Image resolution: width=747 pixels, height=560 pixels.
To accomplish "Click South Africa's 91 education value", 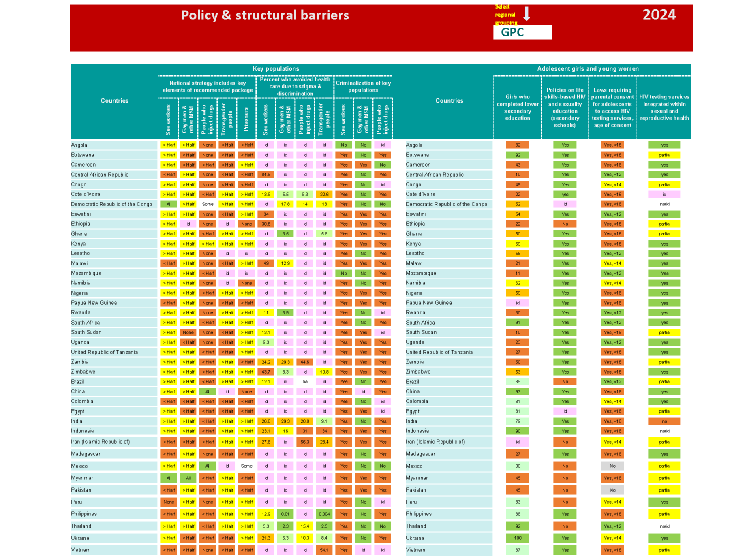I will point(518,323).
